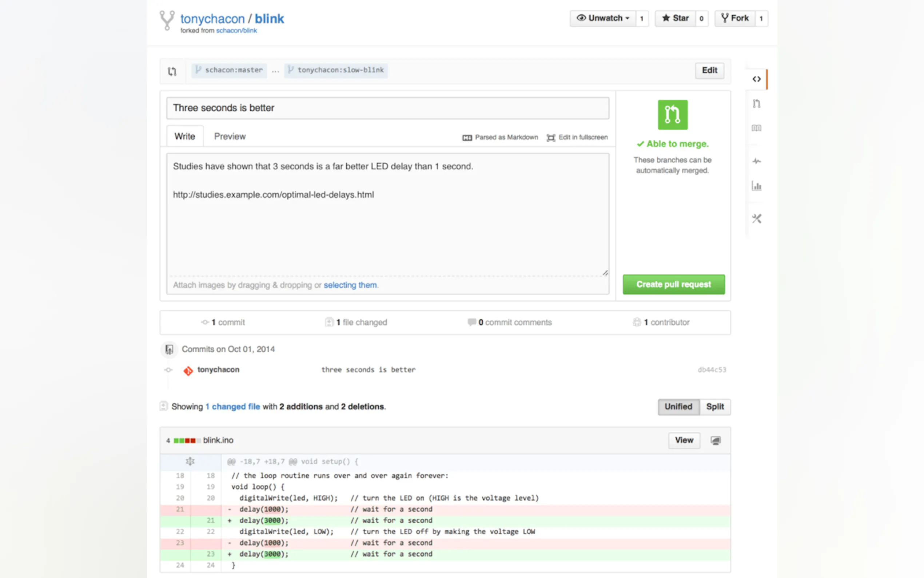Screen dimensions: 924x578
Task: Click deleted line 23 number
Action: [x=180, y=543]
